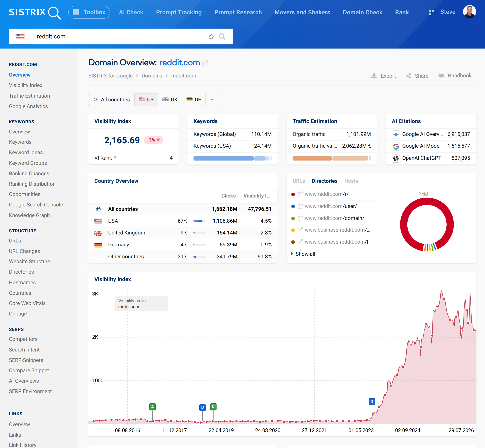Viewport: 485px width, 448px height.
Task: Open the Handbook book icon
Action: click(441, 76)
